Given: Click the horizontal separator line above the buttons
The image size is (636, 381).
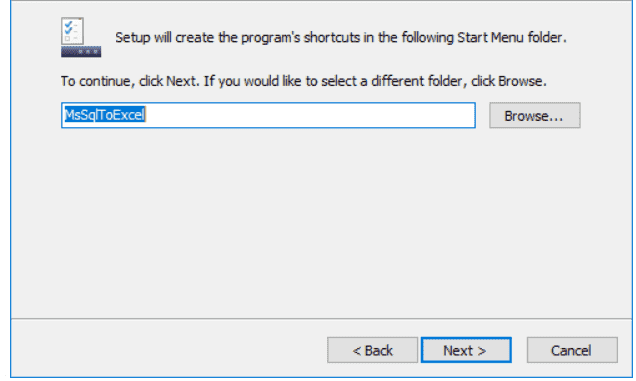Looking at the screenshot, I should (x=321, y=319).
